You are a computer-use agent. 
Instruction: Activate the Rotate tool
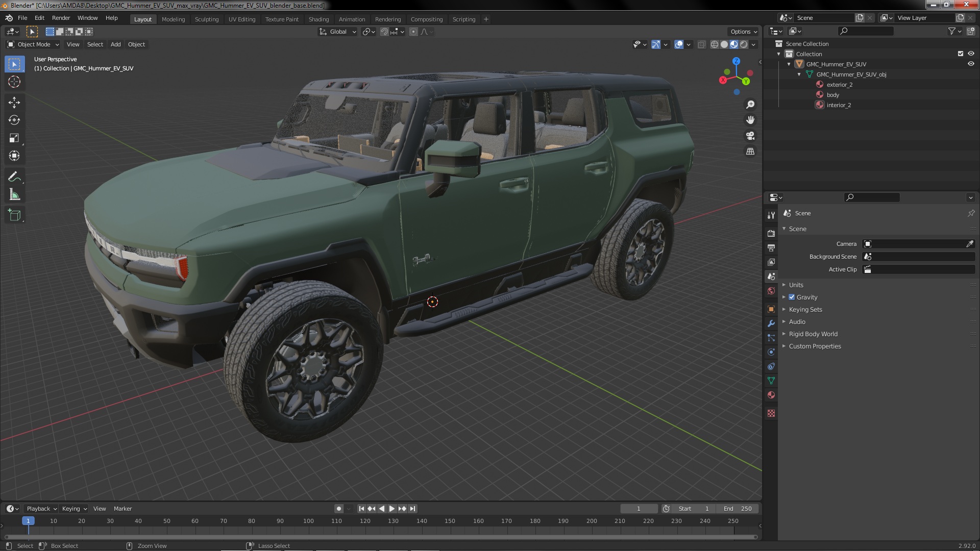(x=14, y=120)
